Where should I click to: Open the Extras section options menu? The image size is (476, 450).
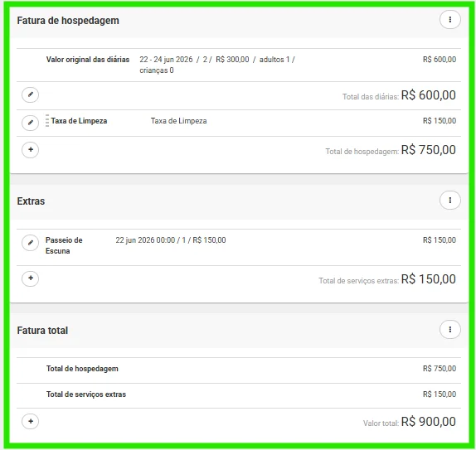450,201
